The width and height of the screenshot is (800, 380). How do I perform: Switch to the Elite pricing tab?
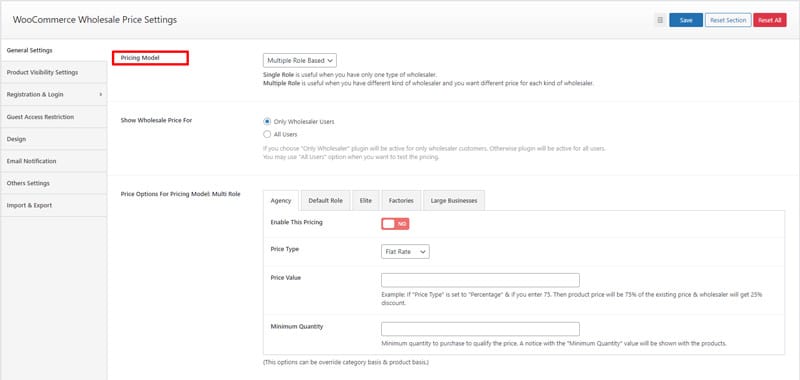pos(365,200)
